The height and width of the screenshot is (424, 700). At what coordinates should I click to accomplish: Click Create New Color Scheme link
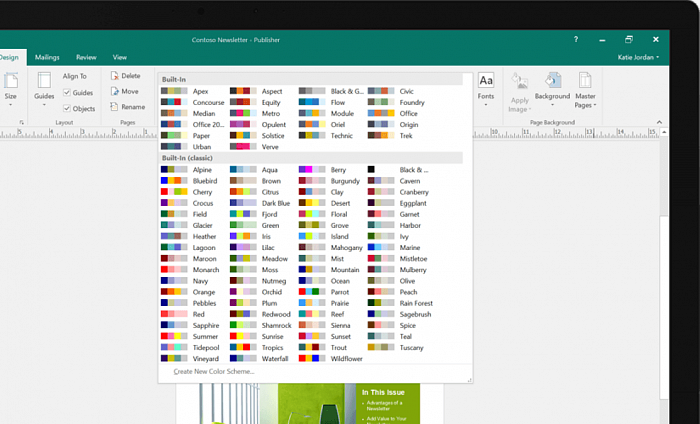(213, 371)
